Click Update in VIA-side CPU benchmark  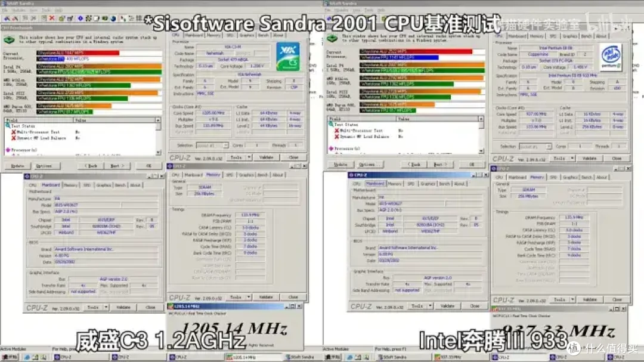click(x=17, y=166)
